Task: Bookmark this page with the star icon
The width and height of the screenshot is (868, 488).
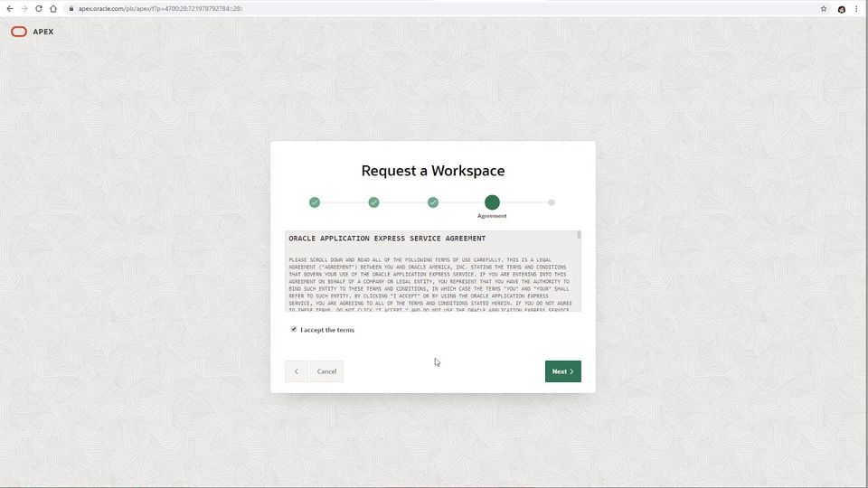Action: pos(824,9)
